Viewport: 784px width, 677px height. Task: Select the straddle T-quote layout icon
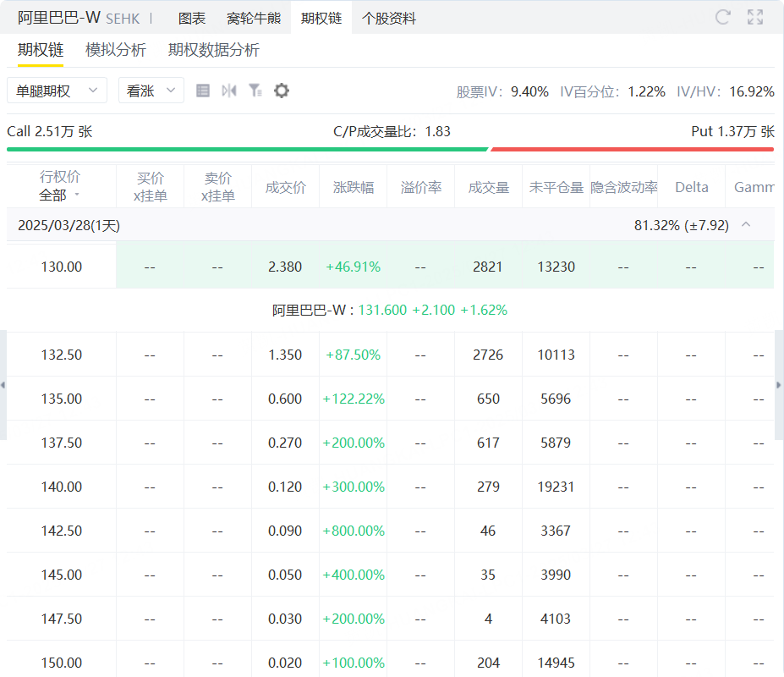[x=229, y=91]
